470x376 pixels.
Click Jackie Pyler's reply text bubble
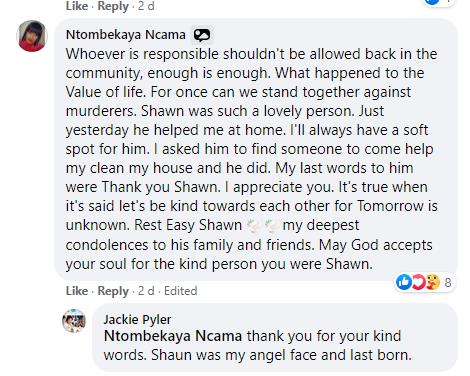coord(275,337)
